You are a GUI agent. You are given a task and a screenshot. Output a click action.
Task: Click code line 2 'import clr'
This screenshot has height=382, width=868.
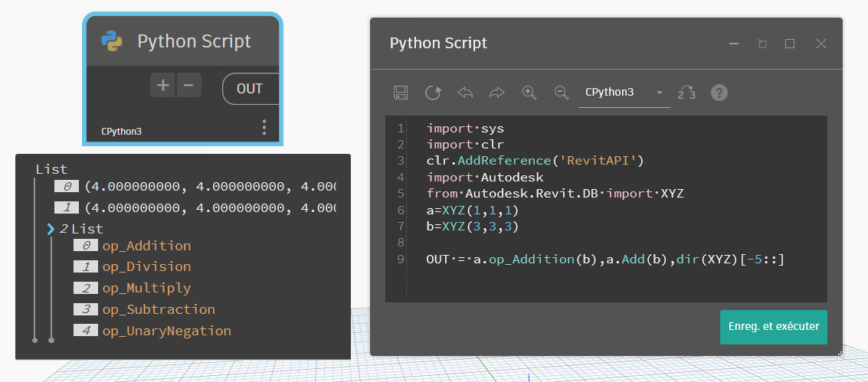[466, 145]
